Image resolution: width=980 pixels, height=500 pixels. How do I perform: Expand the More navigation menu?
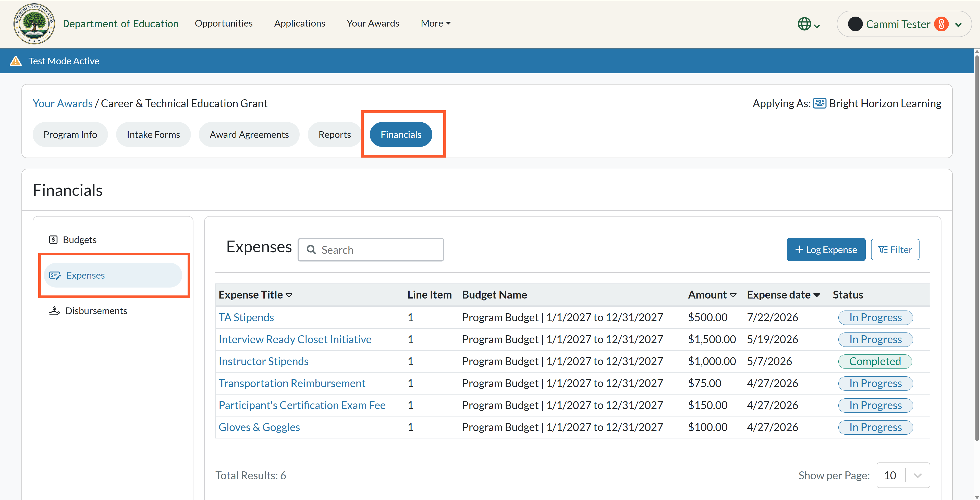pos(436,23)
